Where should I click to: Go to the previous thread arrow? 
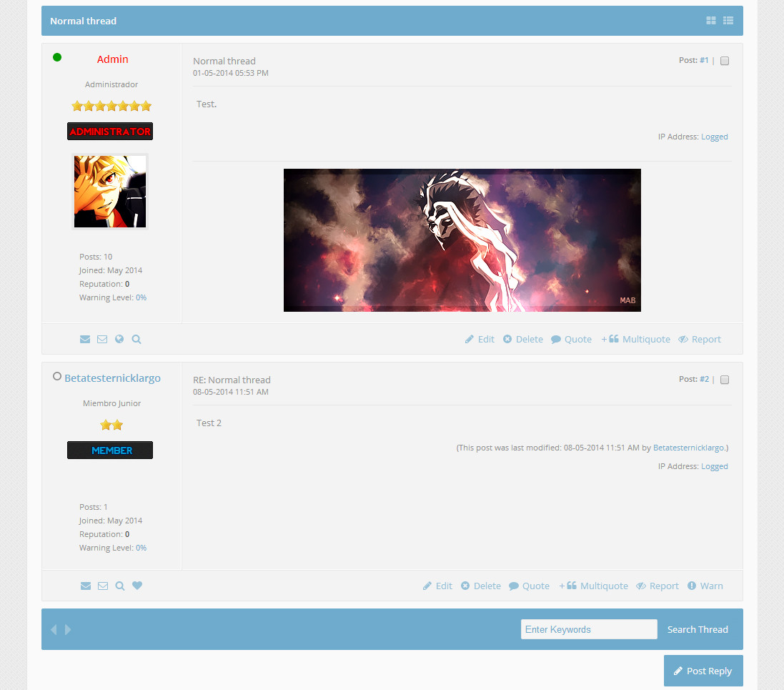click(54, 629)
